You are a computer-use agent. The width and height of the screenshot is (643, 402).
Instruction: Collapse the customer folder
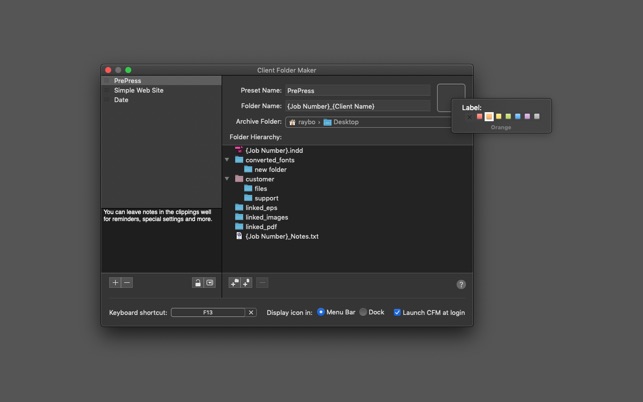[227, 179]
